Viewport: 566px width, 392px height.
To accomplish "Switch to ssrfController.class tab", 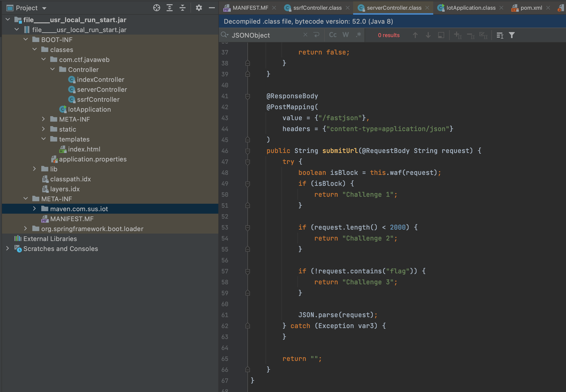I will pyautogui.click(x=317, y=8).
